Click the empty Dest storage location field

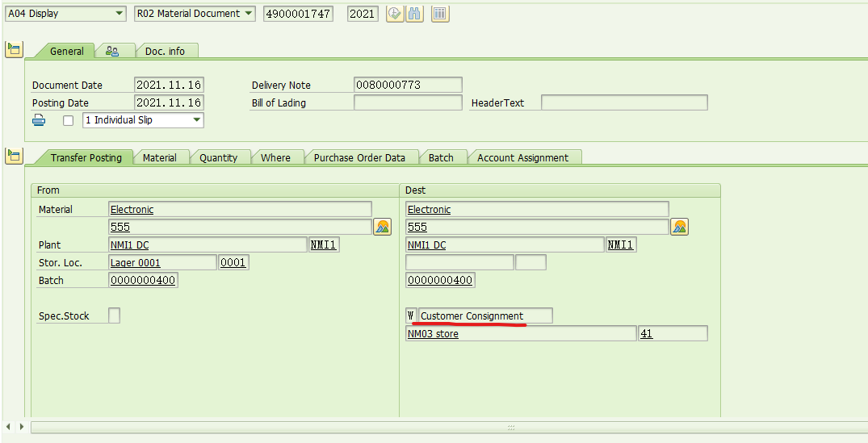459,262
